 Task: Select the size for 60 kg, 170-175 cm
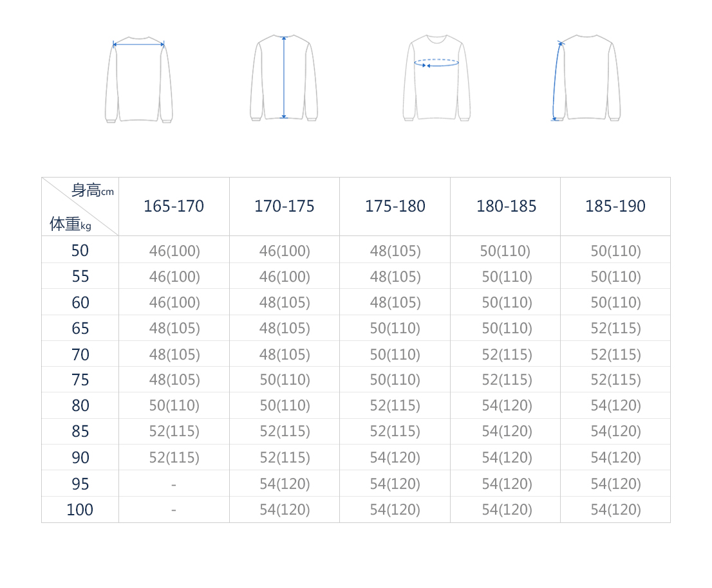coord(285,302)
